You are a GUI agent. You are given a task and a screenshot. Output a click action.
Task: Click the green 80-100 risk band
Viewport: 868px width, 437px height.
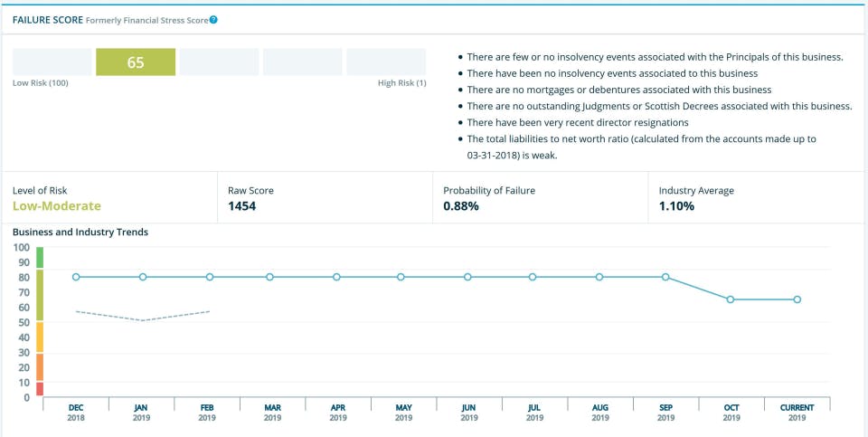click(40, 258)
